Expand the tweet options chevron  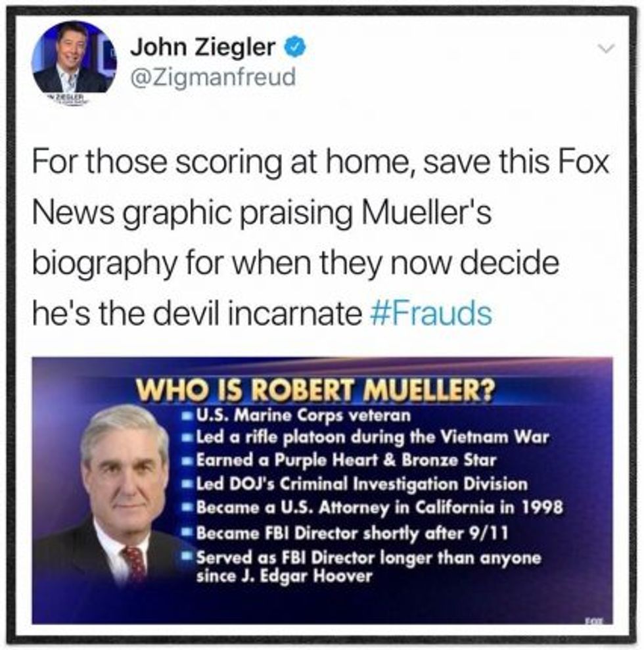click(607, 49)
